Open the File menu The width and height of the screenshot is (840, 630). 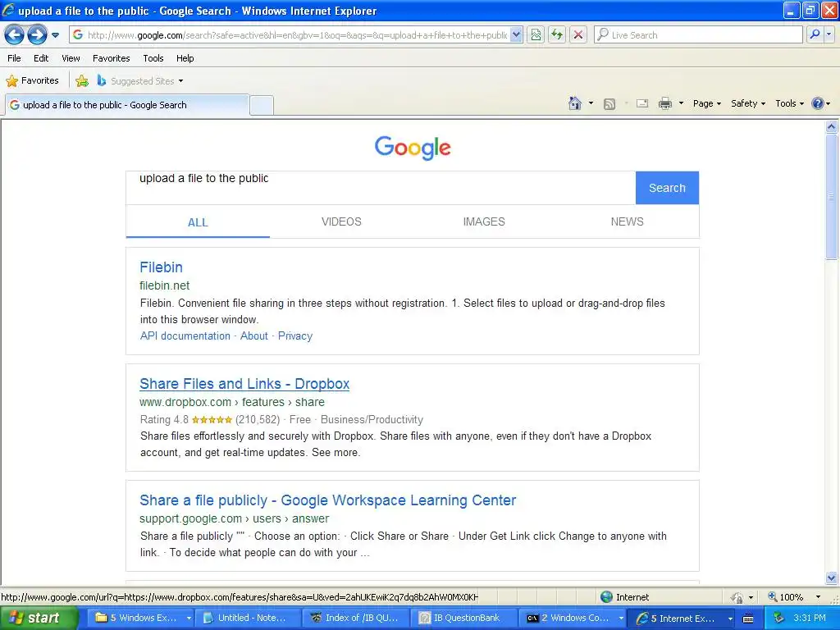(15, 58)
